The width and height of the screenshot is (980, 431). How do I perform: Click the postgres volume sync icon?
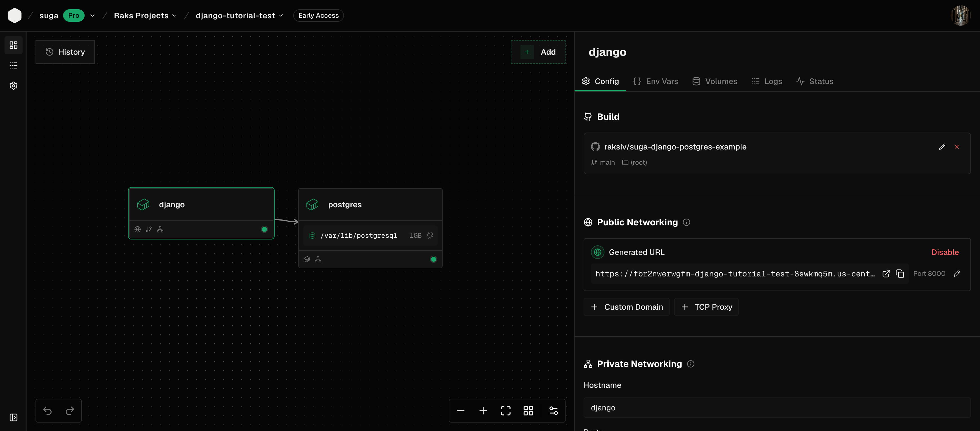(429, 236)
